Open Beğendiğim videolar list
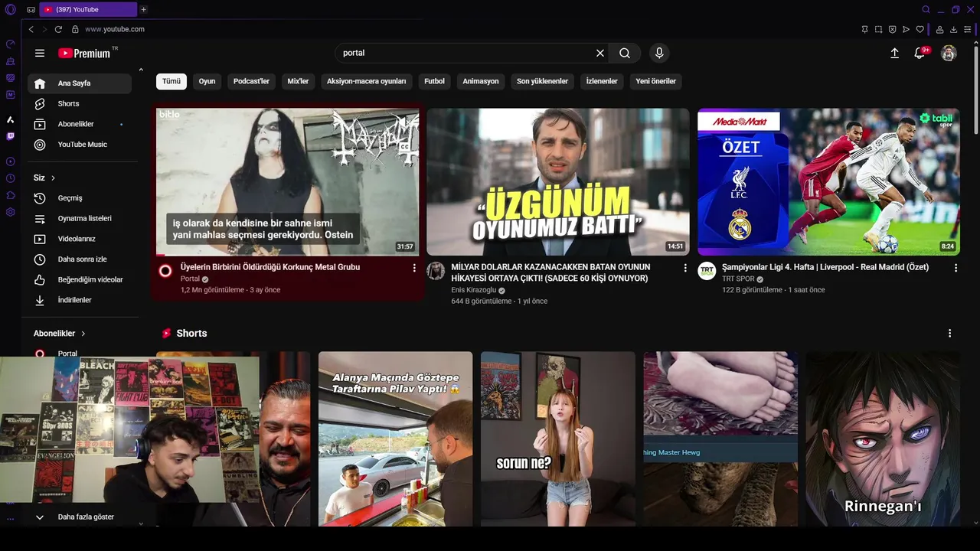This screenshot has height=551, width=980. 80,279
